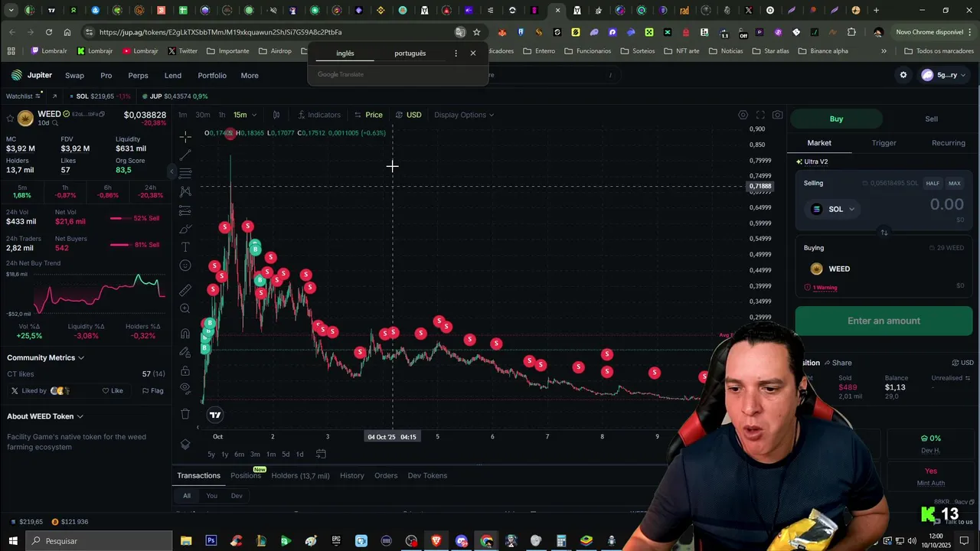The width and height of the screenshot is (980, 551).
Task: Toggle chart fullscreen mode icon
Action: (760, 115)
